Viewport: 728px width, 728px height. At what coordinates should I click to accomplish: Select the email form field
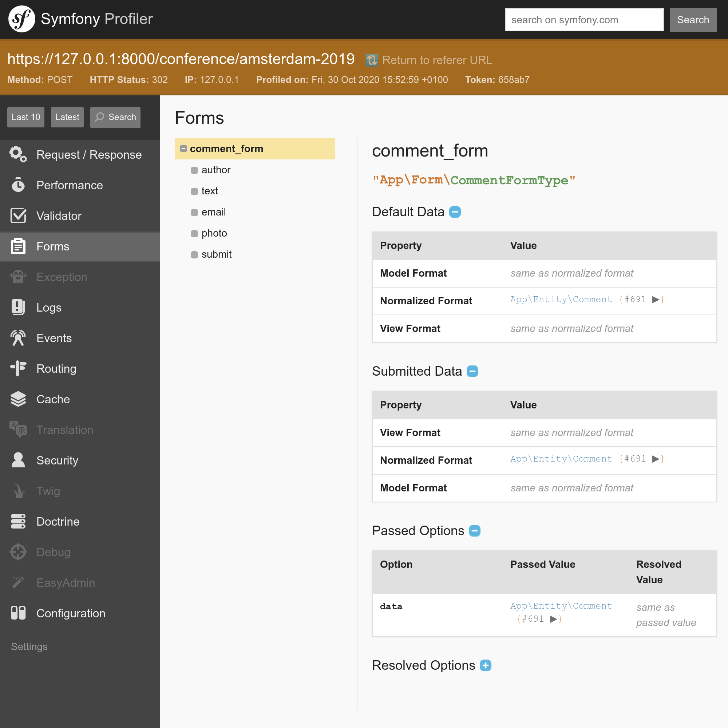click(x=214, y=212)
